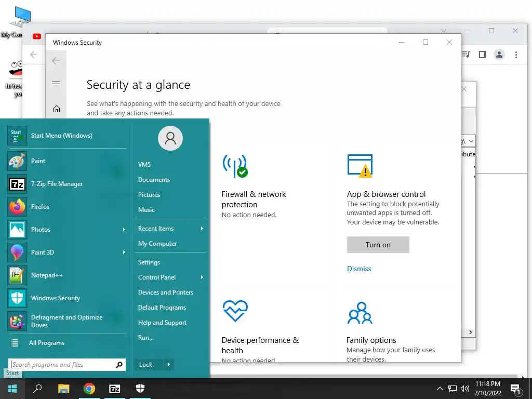Switch to Chrome on the taskbar

[x=89, y=389]
